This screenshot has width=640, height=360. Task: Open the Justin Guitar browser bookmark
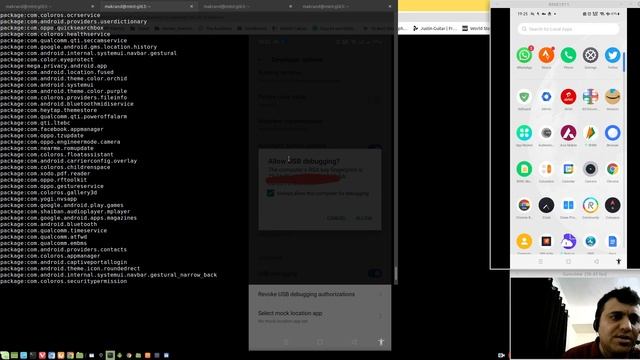pos(434,28)
